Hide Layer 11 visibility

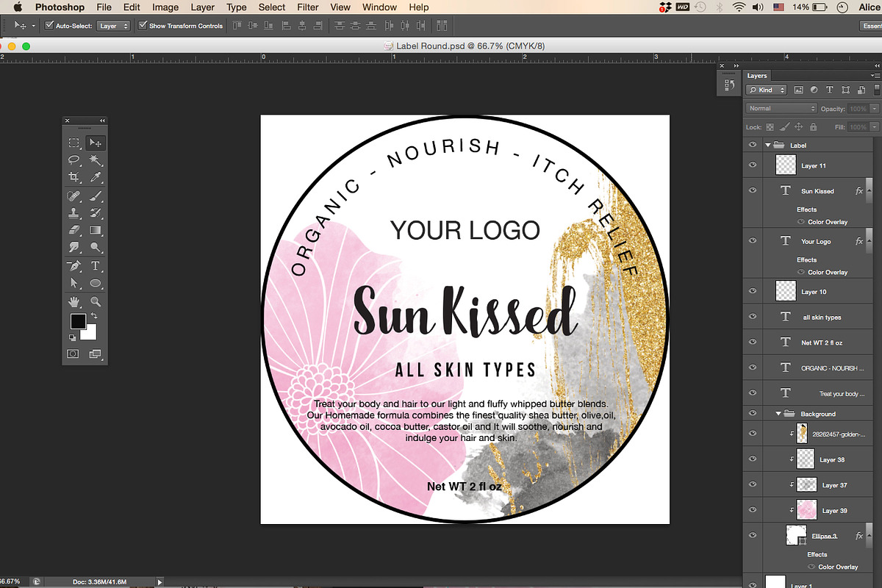click(752, 165)
